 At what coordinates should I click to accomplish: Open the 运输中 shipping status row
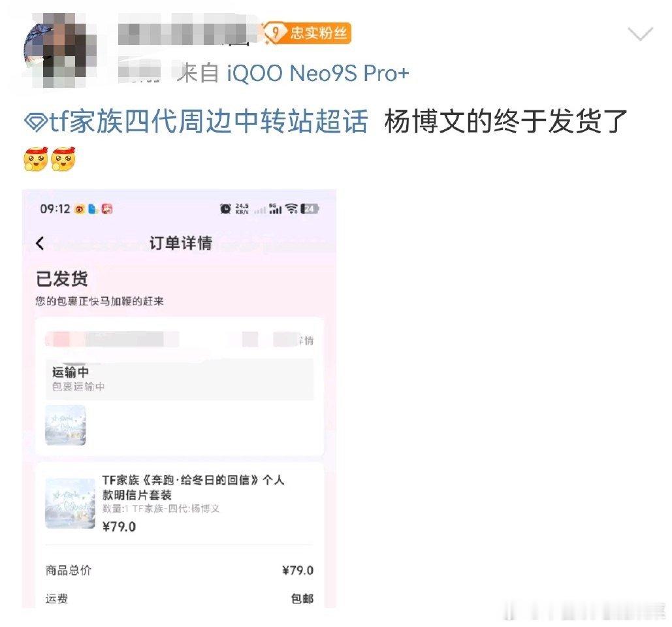180,379
